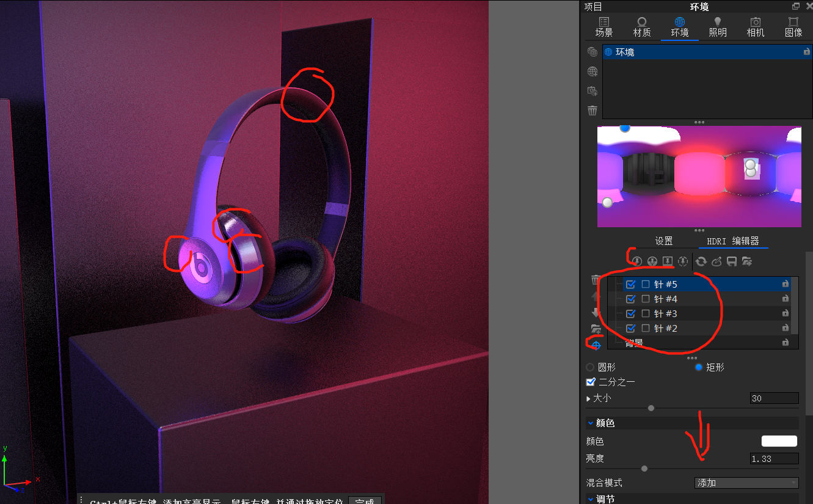Tick the empty second checkbox on 针 #5

point(646,284)
